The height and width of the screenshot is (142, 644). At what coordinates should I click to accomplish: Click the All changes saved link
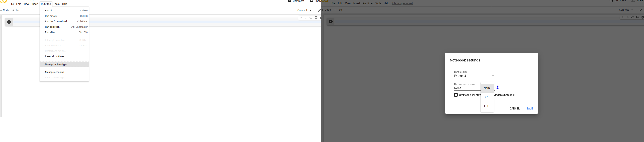[x=402, y=4]
